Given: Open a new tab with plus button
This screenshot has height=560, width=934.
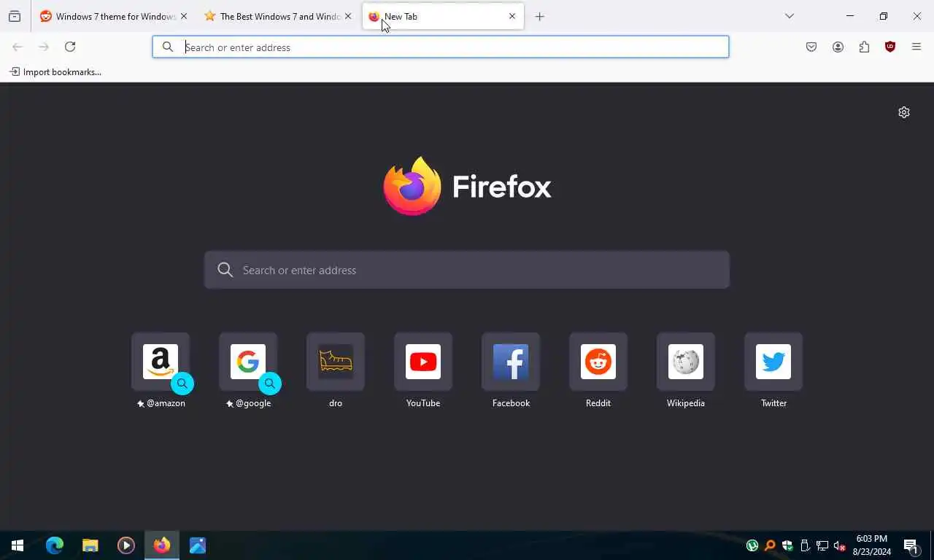Looking at the screenshot, I should tap(540, 17).
